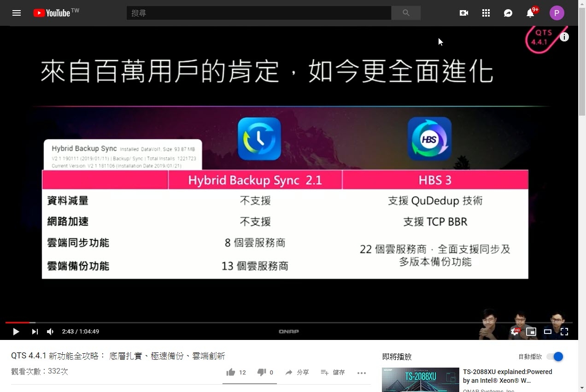Image resolution: width=586 pixels, height=392 pixels.
Task: Mute the video volume
Action: click(50, 332)
